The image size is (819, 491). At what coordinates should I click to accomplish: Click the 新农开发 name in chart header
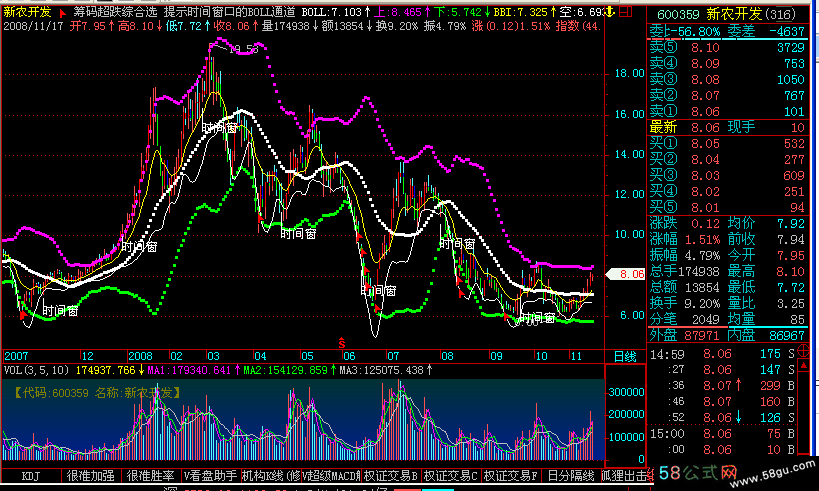pyautogui.click(x=27, y=11)
